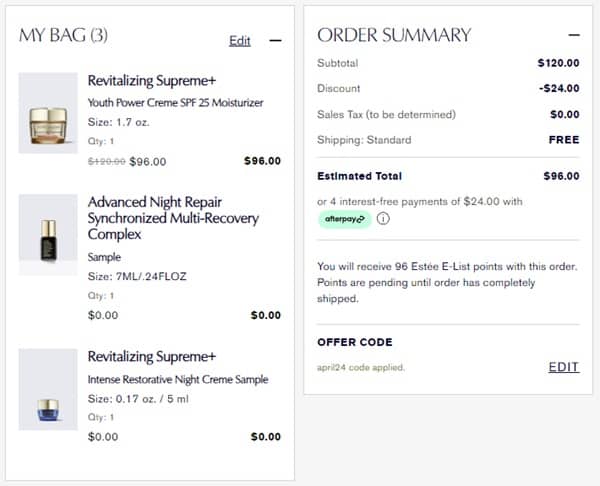Screen dimensions: 600x486
Task: Click the My Bag (3) heading
Action: coord(64,35)
